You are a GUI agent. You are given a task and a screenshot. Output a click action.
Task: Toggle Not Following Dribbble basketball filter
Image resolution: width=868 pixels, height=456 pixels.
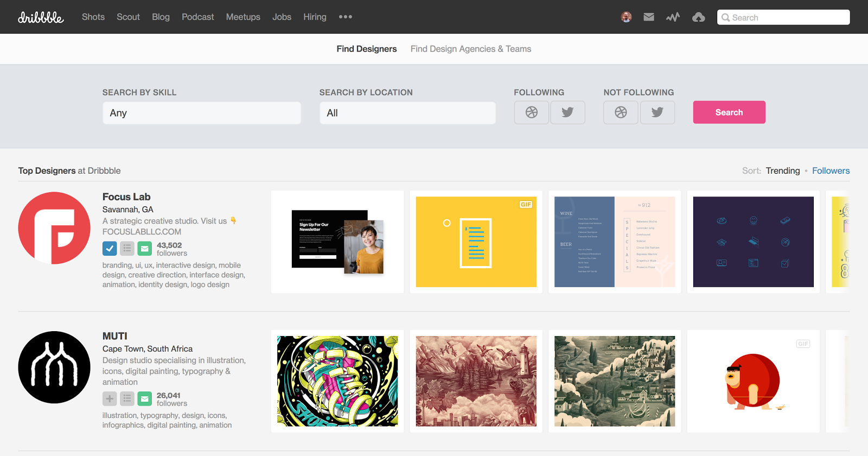[x=621, y=112]
